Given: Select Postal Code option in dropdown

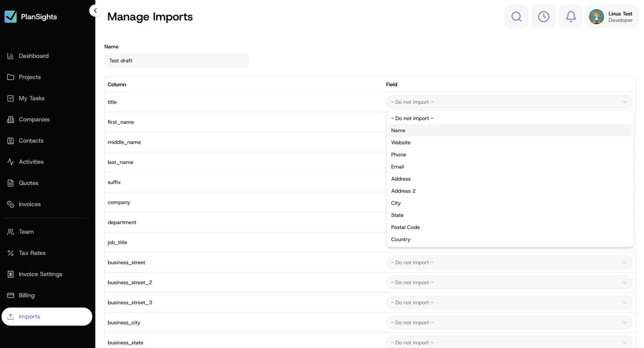Looking at the screenshot, I should point(509,227).
